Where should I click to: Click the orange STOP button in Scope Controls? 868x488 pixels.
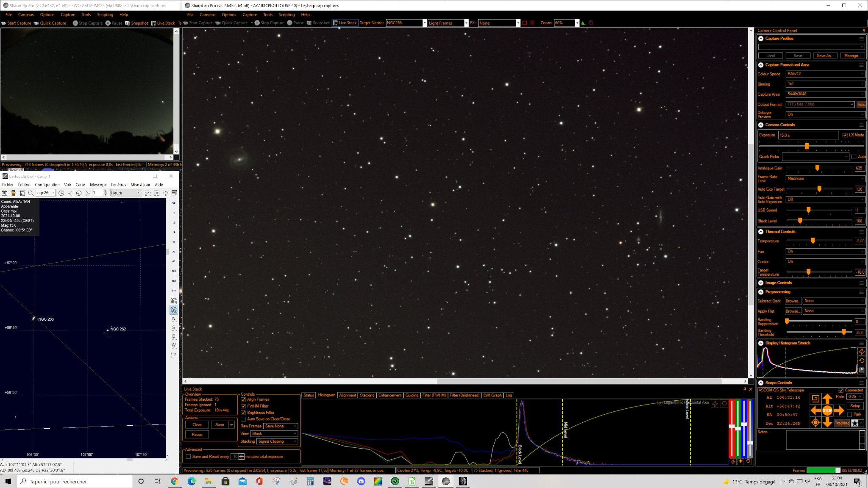(827, 410)
